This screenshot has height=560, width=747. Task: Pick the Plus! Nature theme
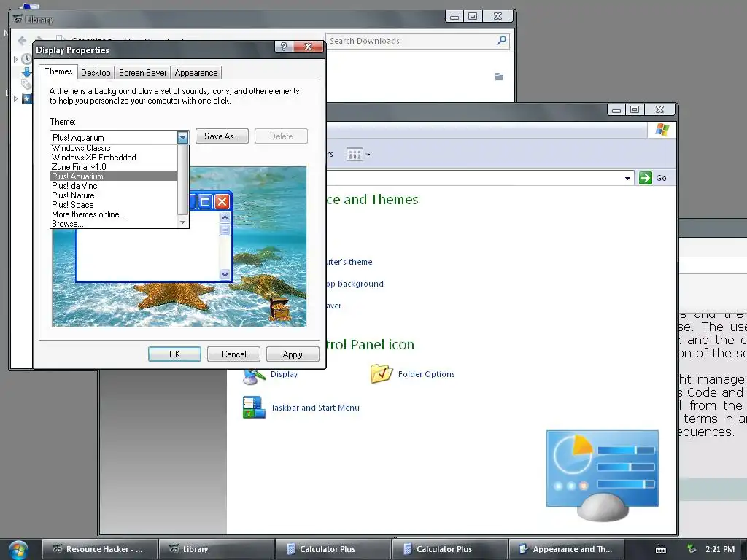[x=113, y=195]
